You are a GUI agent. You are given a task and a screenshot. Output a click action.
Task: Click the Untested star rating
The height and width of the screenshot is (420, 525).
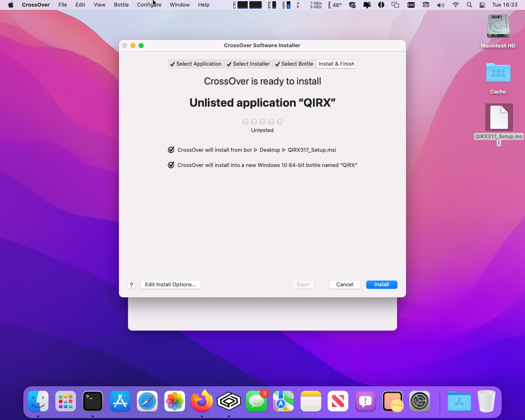[x=262, y=122]
